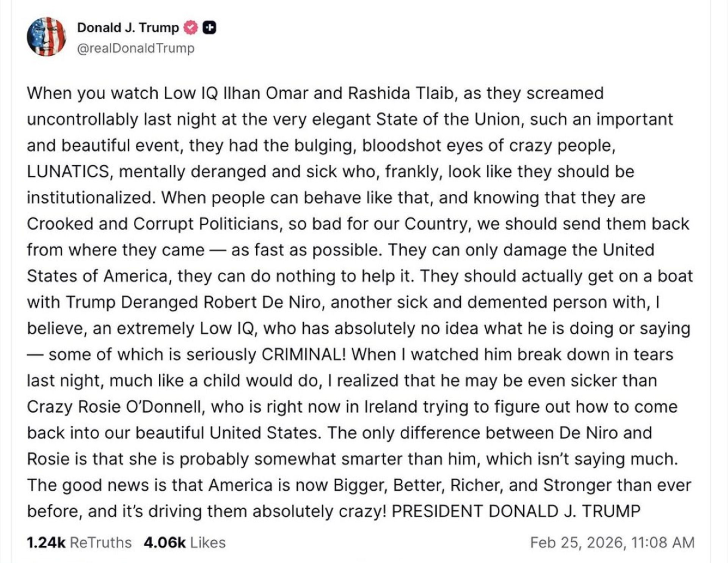The height and width of the screenshot is (563, 728).
Task: Click the @realDonaldTrump handle
Action: coord(136,48)
